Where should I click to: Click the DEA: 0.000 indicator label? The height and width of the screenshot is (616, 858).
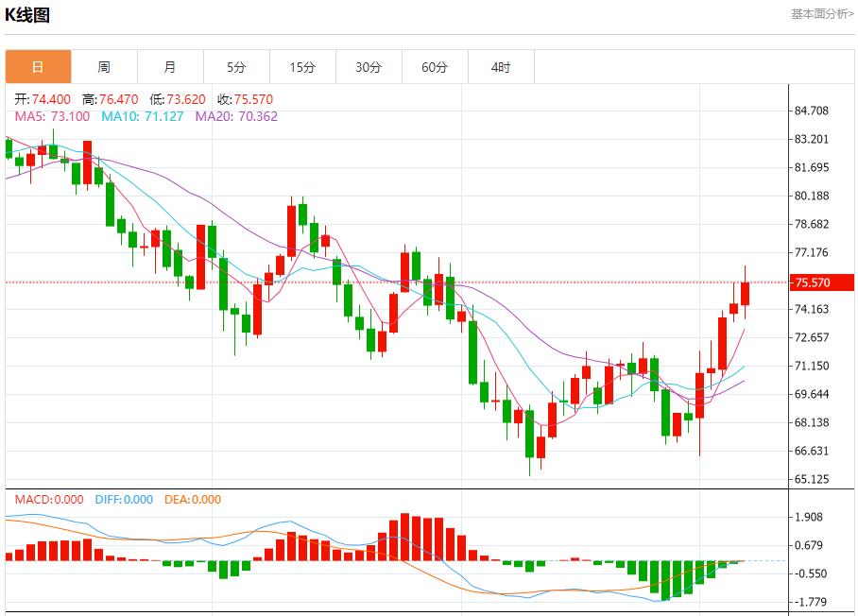click(193, 500)
